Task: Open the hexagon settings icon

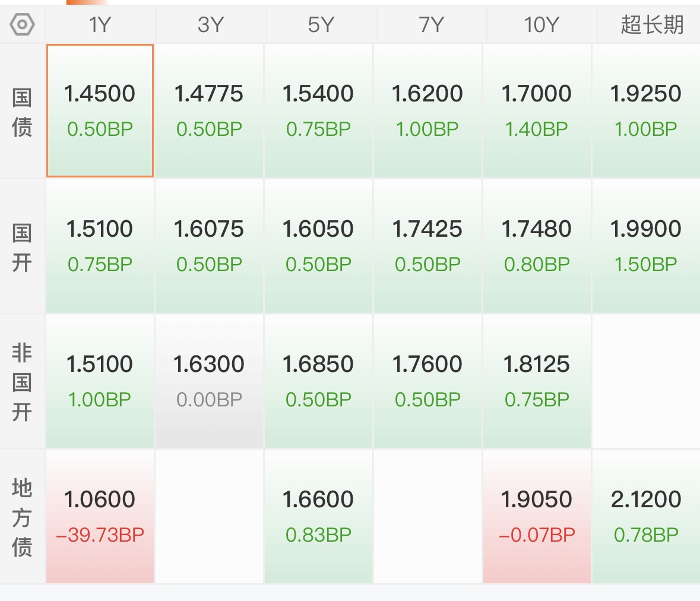Action: (23, 25)
